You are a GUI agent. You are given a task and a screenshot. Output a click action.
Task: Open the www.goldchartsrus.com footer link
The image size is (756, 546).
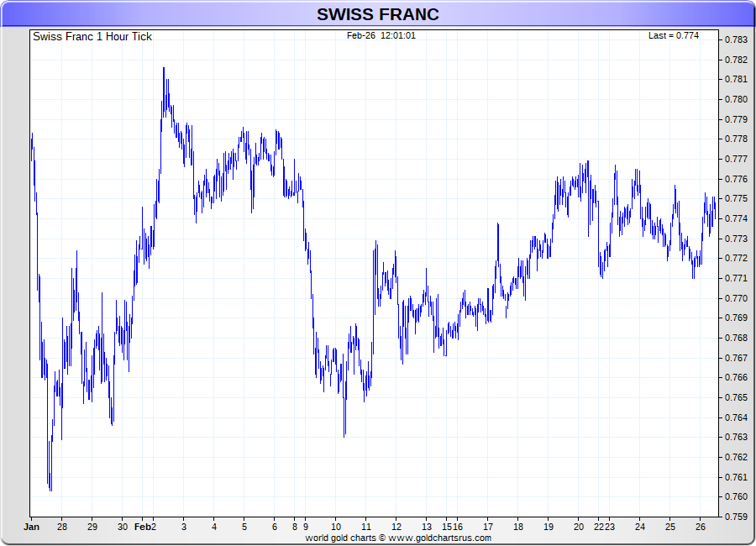pyautogui.click(x=440, y=538)
